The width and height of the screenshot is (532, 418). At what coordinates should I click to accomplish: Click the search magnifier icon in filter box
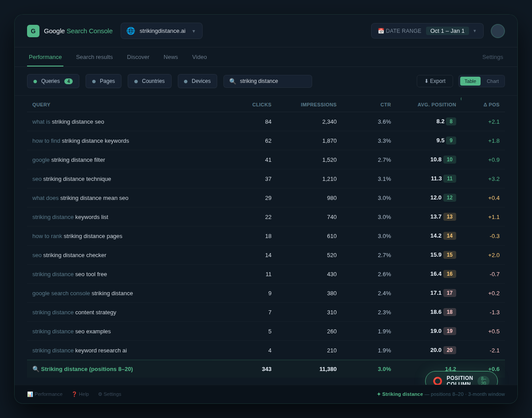pos(233,81)
